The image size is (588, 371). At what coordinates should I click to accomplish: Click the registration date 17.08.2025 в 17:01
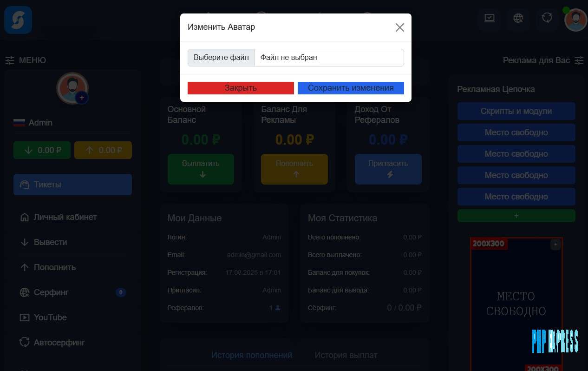[x=253, y=272]
